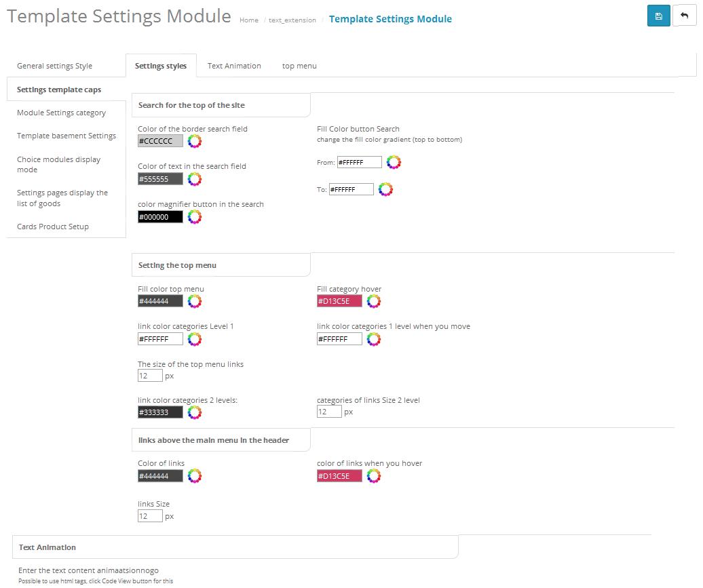Viewport: 703px width, 588px height.
Task: Go to Home breadcrumb link
Action: click(x=249, y=20)
